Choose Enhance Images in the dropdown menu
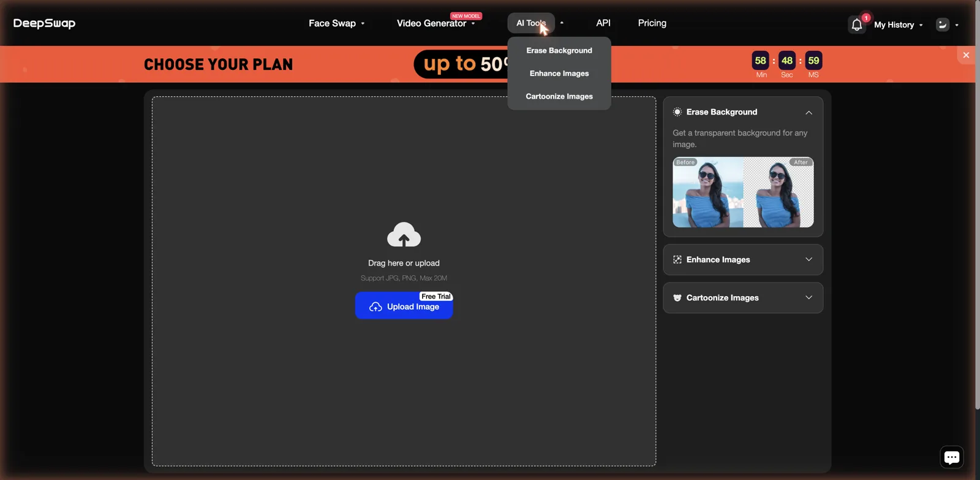The image size is (980, 480). (x=559, y=74)
